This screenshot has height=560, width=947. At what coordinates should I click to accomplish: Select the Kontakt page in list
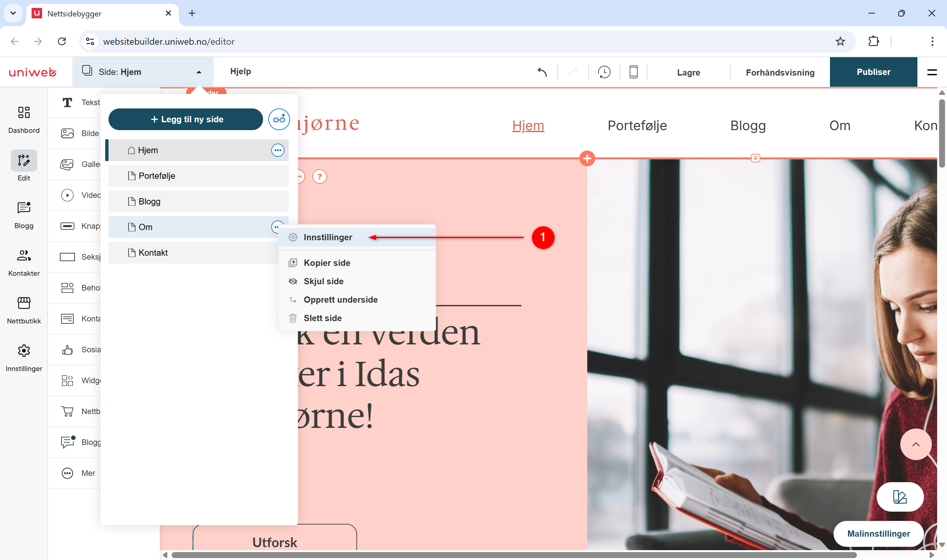tap(193, 253)
